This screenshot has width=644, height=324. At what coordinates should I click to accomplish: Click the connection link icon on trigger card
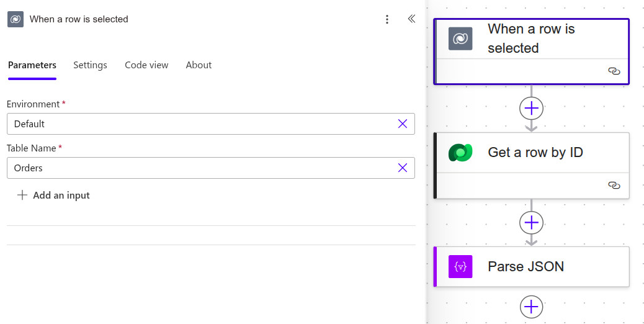(614, 71)
